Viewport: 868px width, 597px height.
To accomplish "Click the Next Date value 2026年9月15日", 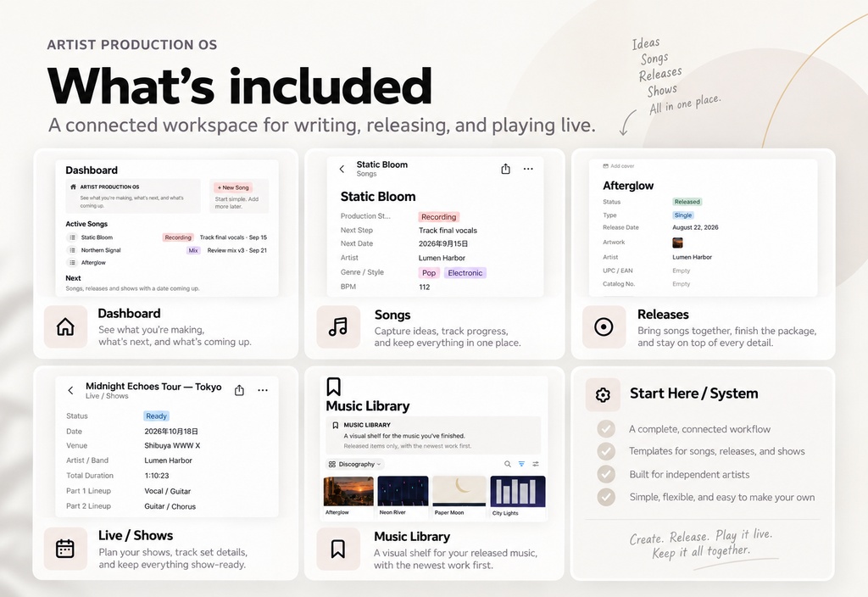I will click(x=443, y=243).
